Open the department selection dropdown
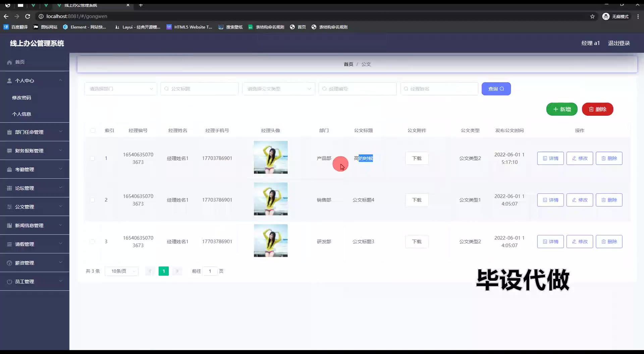 pos(120,89)
